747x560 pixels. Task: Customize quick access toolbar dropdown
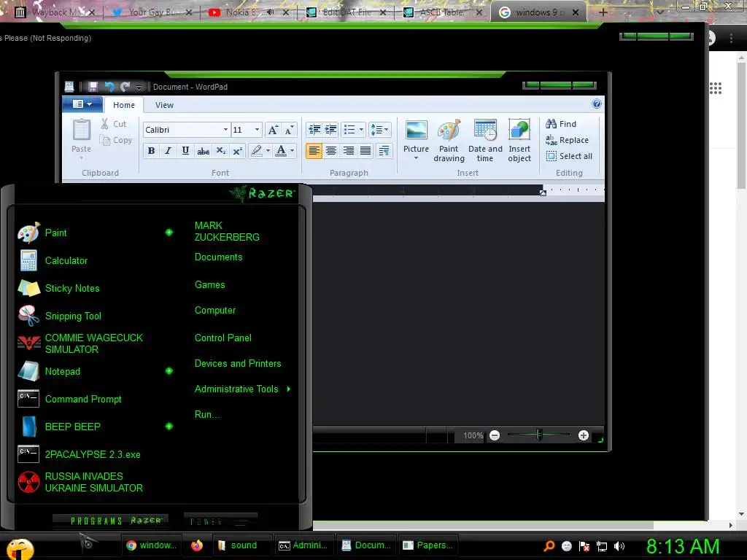[139, 87]
